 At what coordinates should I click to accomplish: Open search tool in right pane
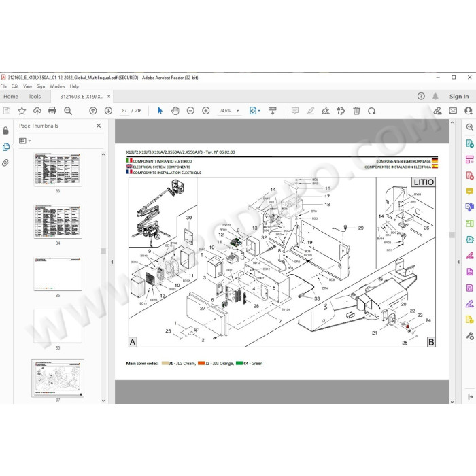pos(470,127)
